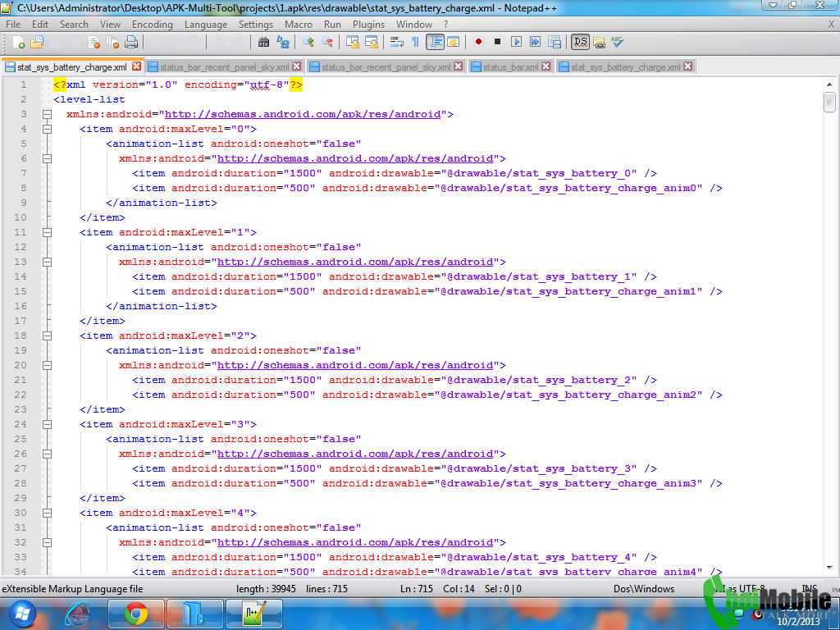Collapse the fold marker on line 13
The width and height of the screenshot is (840, 630).
click(47, 262)
